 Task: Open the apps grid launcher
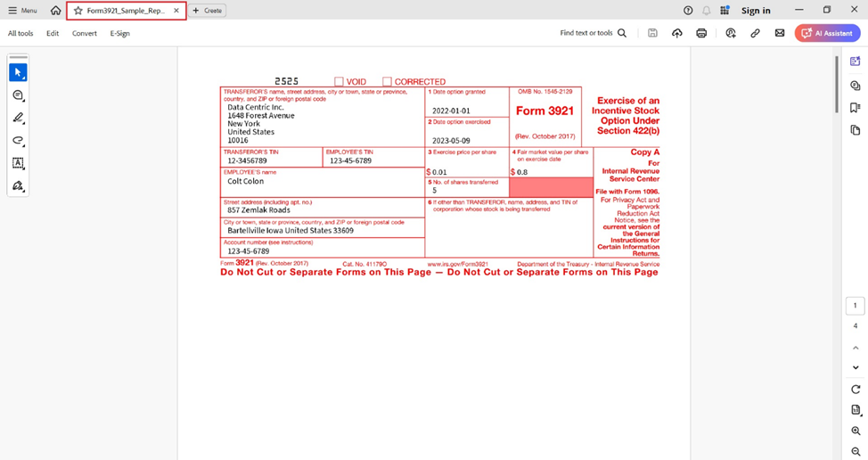(x=725, y=11)
